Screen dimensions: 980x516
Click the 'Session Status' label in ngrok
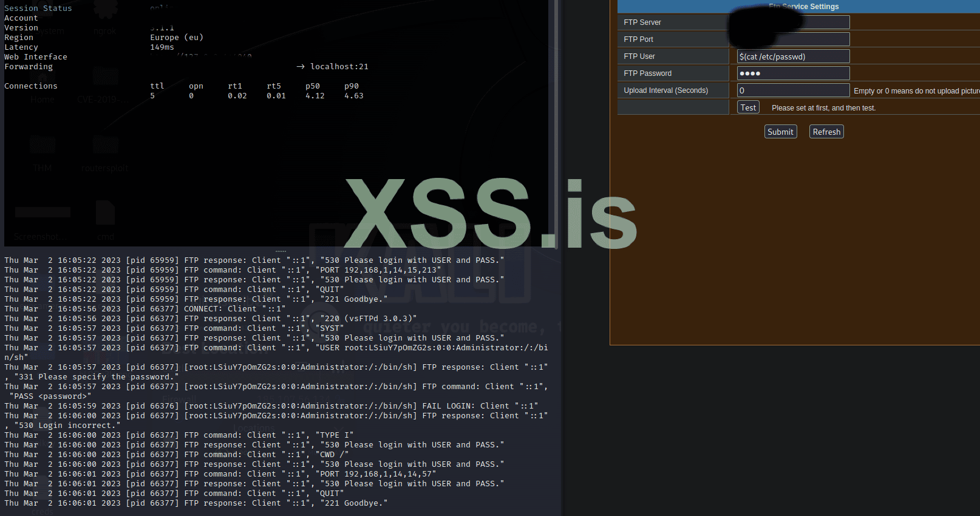point(38,8)
